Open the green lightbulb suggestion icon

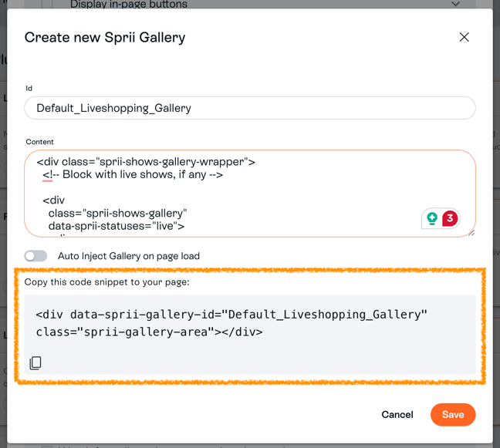tap(432, 218)
